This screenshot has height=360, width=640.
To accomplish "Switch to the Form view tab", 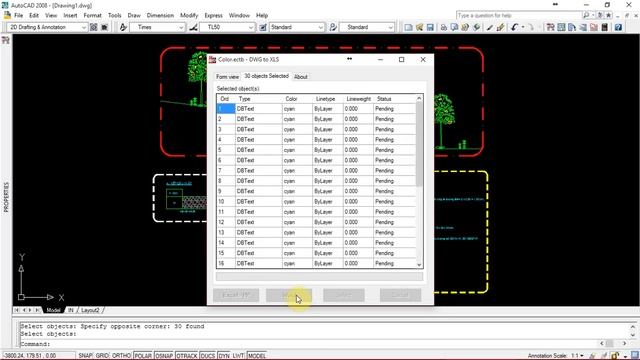I will click(227, 77).
